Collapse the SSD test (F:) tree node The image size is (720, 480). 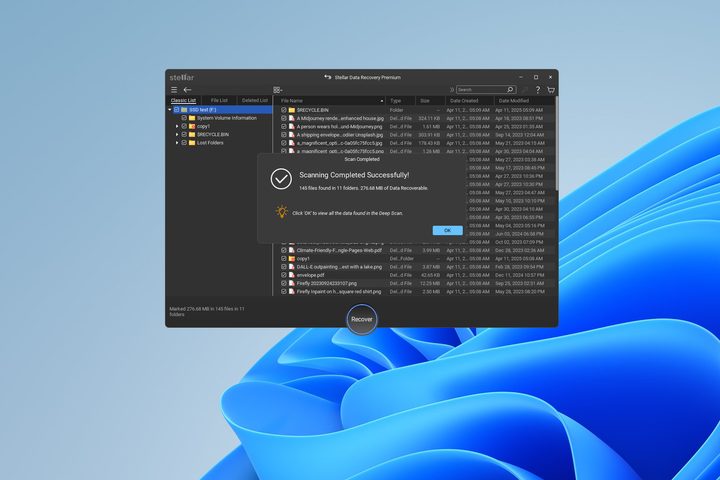170,110
